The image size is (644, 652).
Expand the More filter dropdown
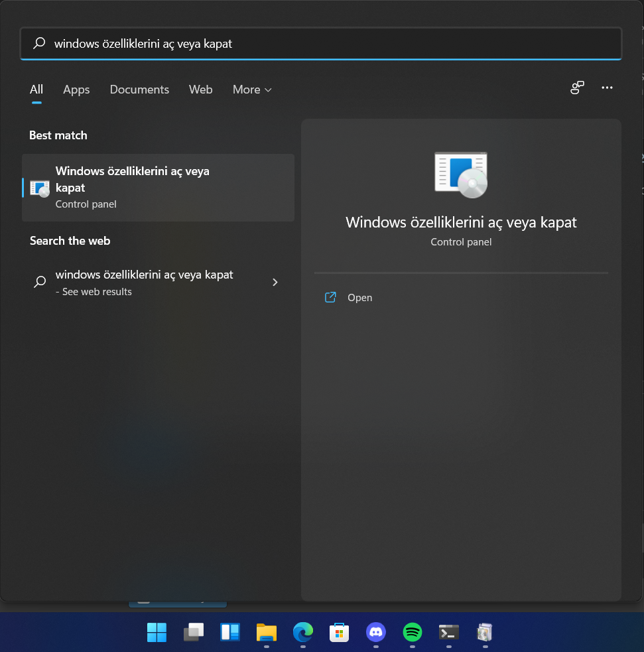point(252,90)
